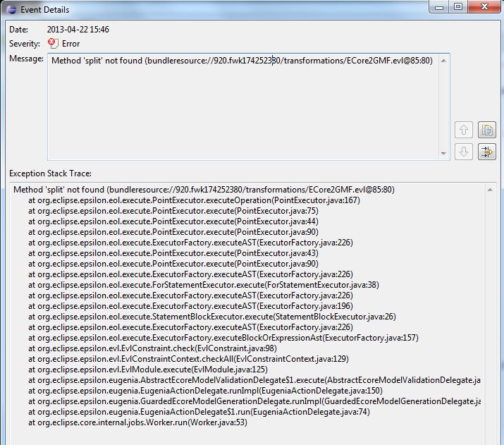Copy event details to clipboard

pos(487,130)
